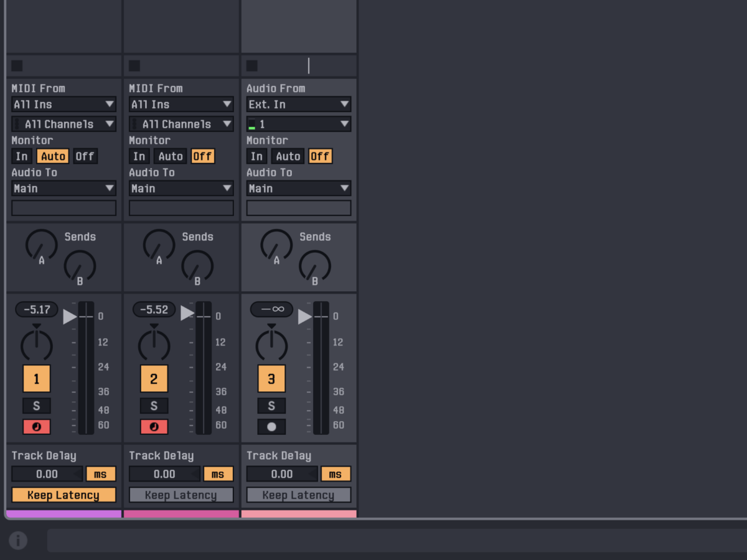Click the pan knob on track 2
Screen dimensions: 747x560
[x=154, y=345]
